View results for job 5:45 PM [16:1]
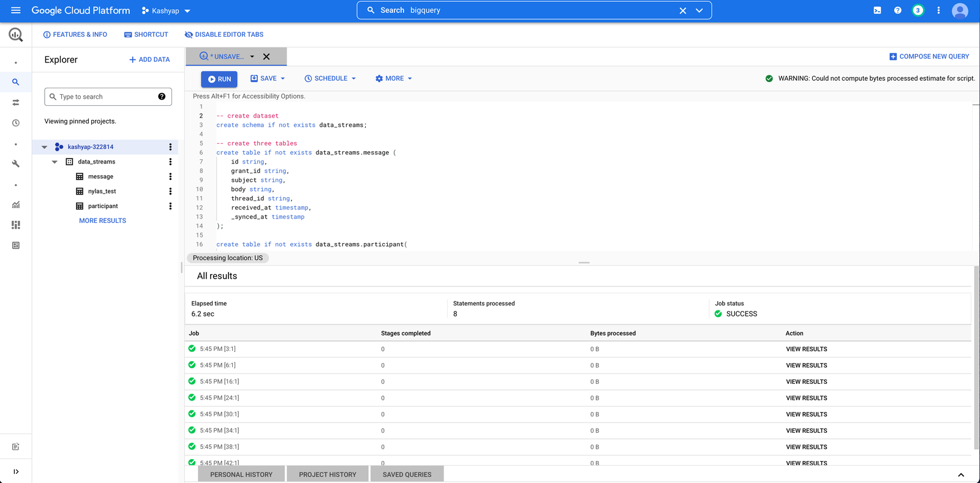Image resolution: width=980 pixels, height=483 pixels. (806, 381)
